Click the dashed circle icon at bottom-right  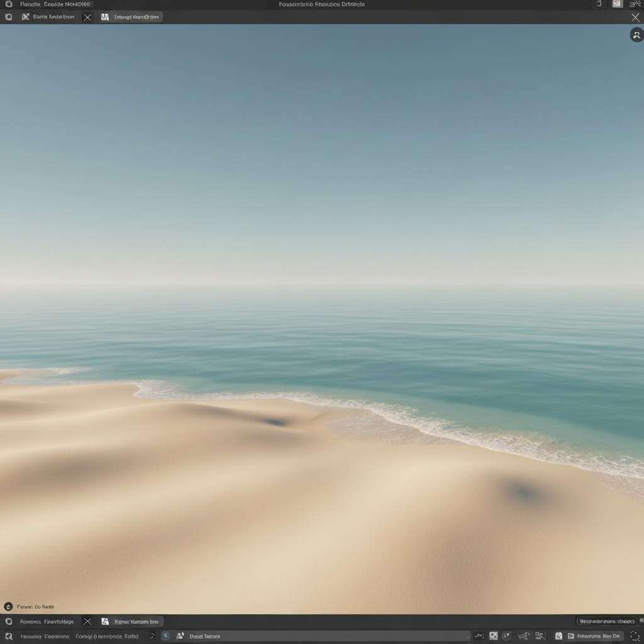(635, 636)
